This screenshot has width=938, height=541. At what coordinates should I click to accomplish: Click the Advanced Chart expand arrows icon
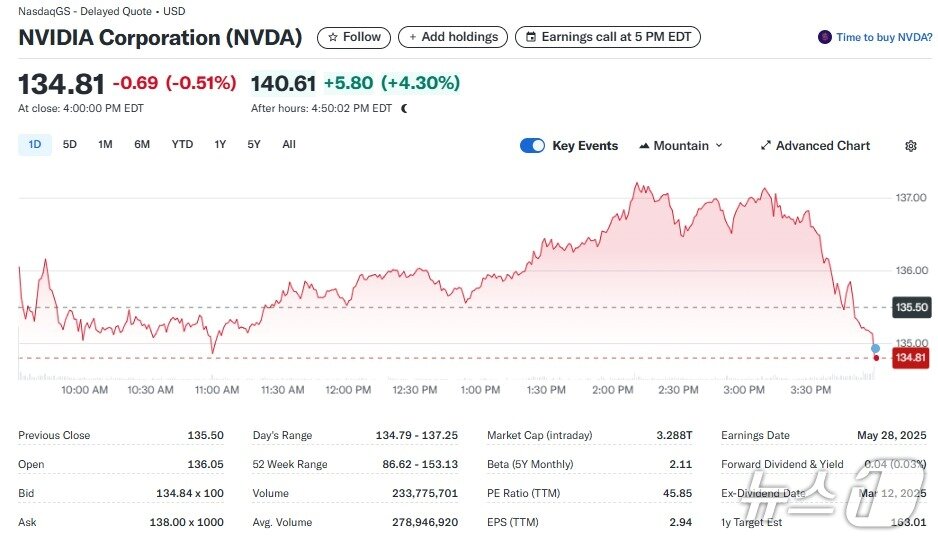pyautogui.click(x=766, y=146)
